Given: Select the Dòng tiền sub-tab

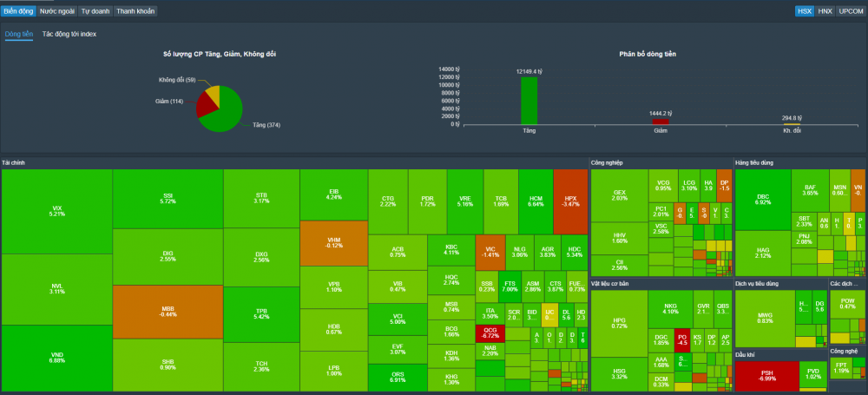Looking at the screenshot, I should 19,35.
